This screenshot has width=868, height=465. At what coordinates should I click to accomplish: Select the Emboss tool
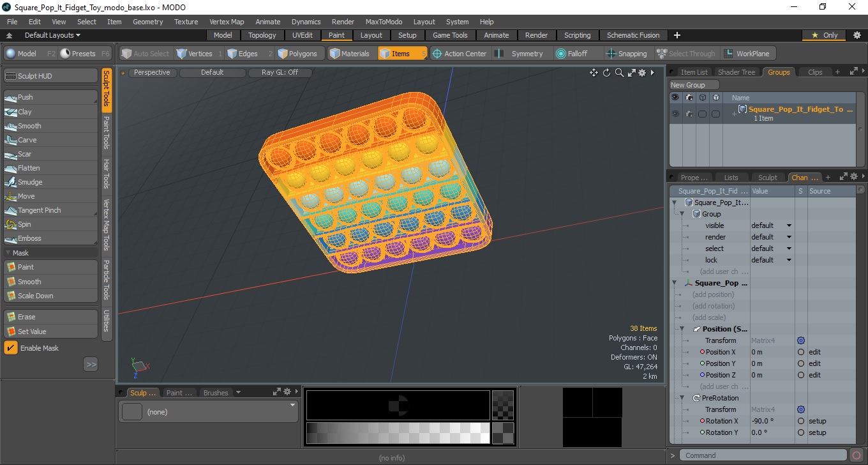click(51, 238)
